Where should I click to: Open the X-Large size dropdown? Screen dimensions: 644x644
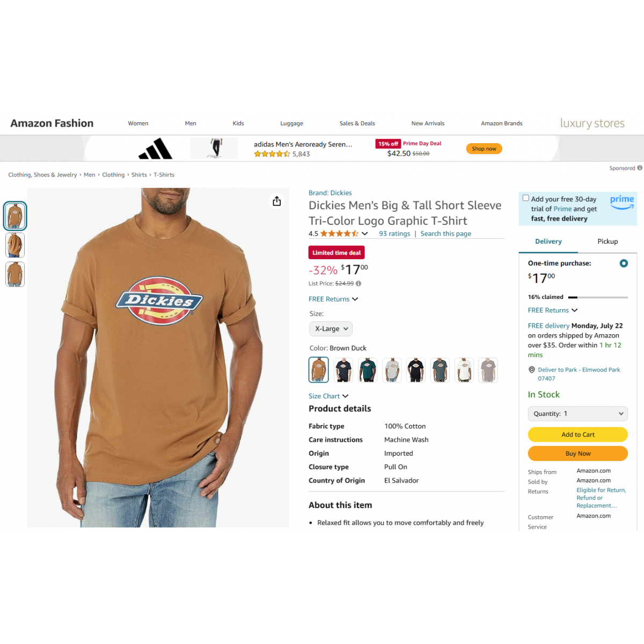(x=331, y=328)
